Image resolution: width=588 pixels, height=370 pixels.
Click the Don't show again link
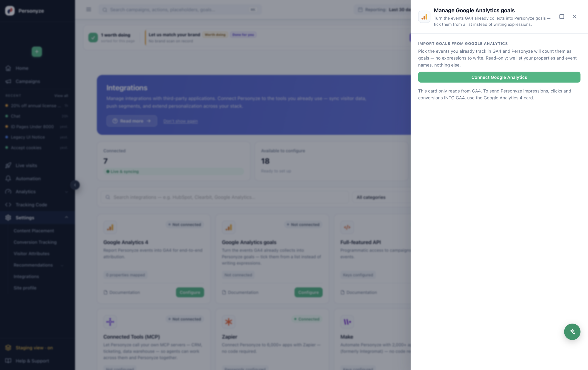click(x=181, y=121)
